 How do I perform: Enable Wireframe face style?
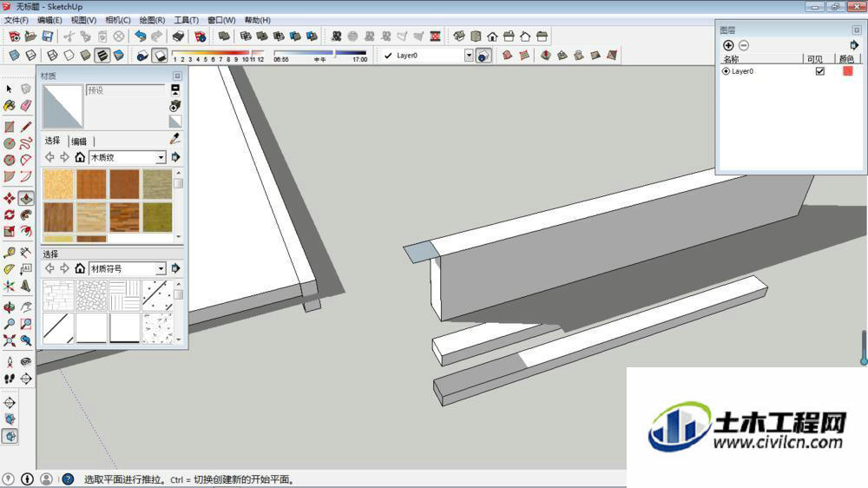pyautogui.click(x=52, y=56)
